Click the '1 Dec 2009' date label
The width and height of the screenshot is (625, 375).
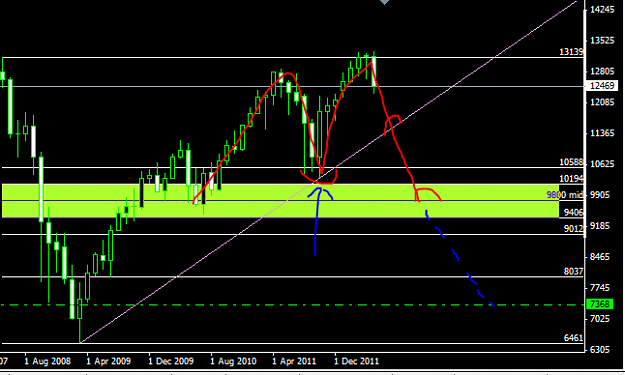click(171, 361)
